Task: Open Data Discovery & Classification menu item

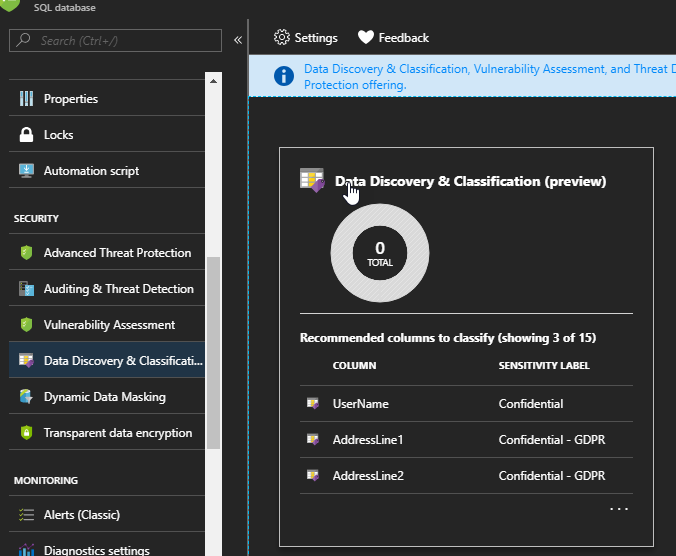Action: point(122,361)
